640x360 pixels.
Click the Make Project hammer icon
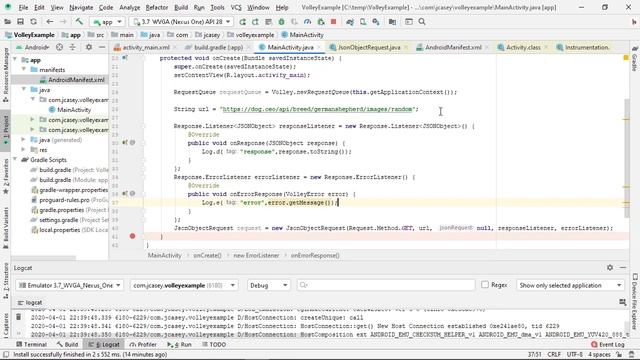click(x=79, y=22)
